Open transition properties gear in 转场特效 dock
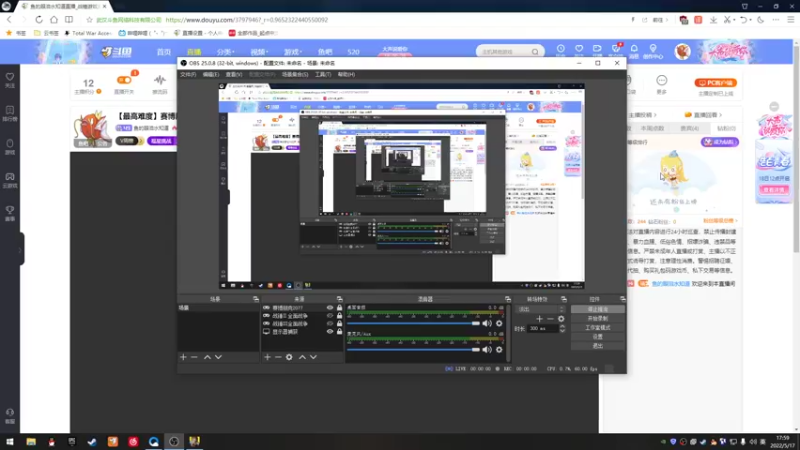Viewport: 800px width, 450px height. click(561, 319)
